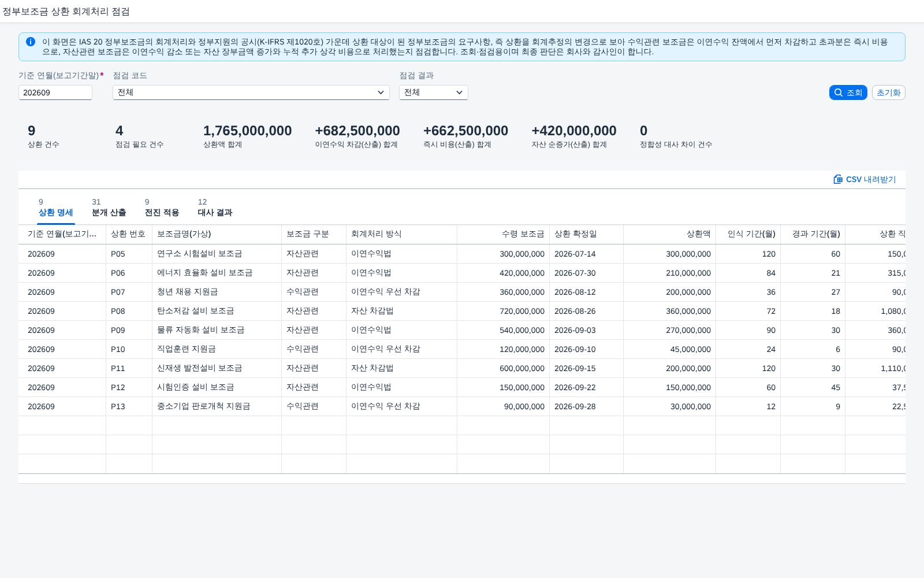This screenshot has height=578, width=924.
Task: Click the magnifier icon in the 조회 button
Action: (x=839, y=92)
